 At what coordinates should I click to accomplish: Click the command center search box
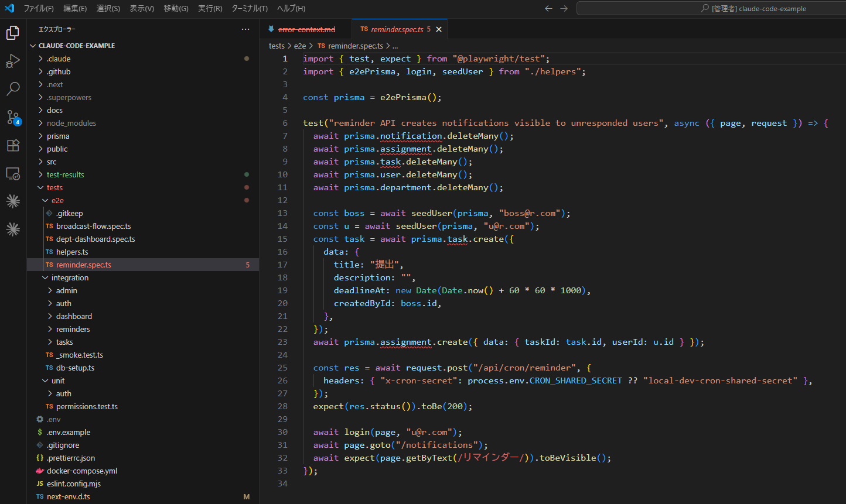click(711, 8)
